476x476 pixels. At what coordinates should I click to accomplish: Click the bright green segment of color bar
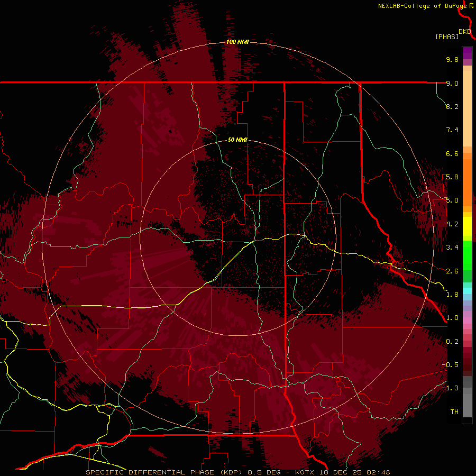coord(467,255)
